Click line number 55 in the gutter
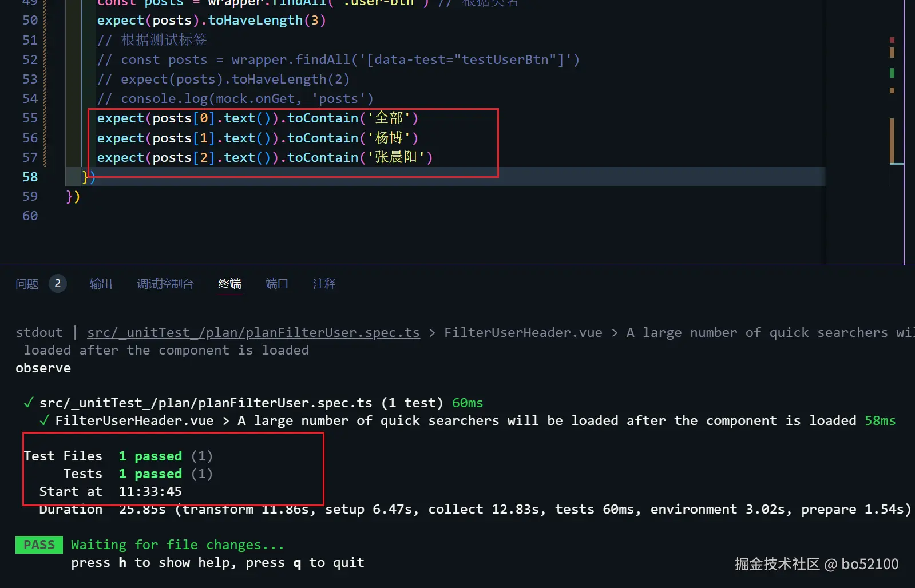The height and width of the screenshot is (588, 915). [30, 118]
